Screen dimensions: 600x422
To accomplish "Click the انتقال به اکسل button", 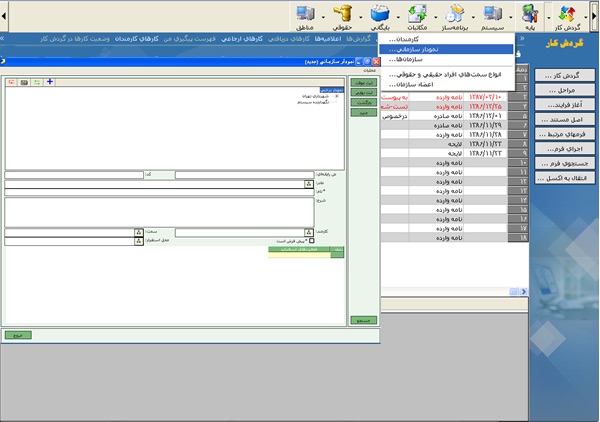I will (x=564, y=178).
